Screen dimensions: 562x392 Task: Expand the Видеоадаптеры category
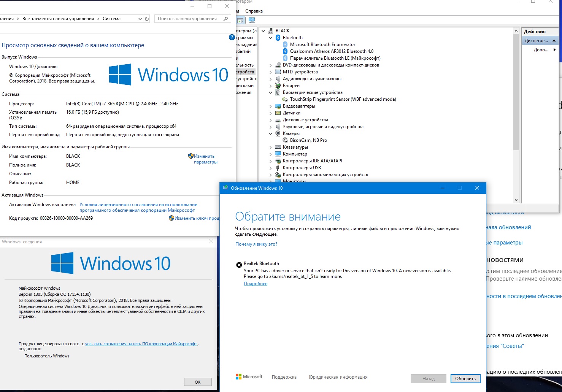271,106
